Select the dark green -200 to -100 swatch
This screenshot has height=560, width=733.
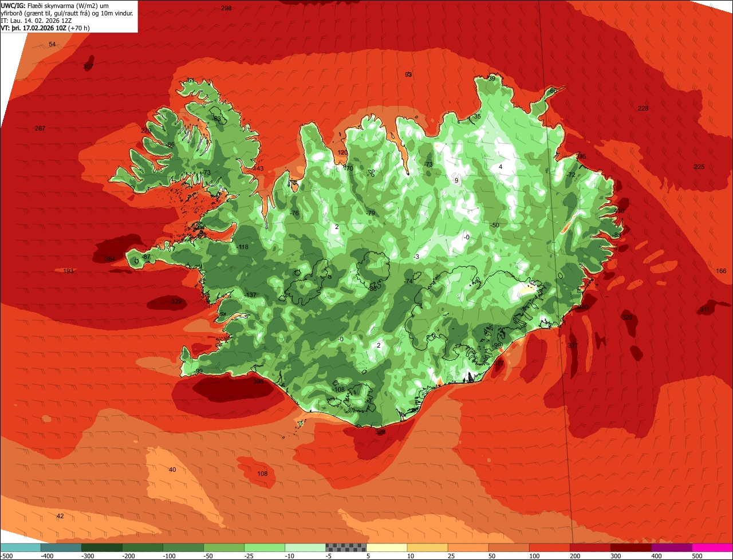point(143,547)
